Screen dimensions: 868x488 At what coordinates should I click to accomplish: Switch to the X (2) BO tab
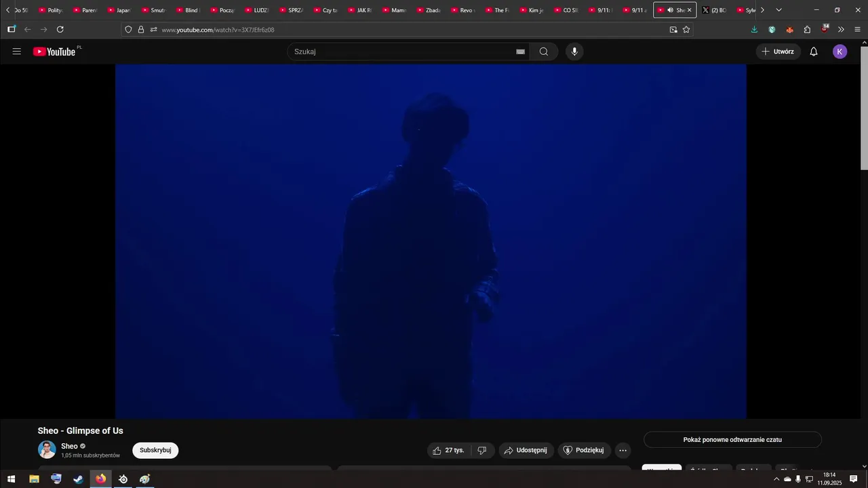point(714,10)
